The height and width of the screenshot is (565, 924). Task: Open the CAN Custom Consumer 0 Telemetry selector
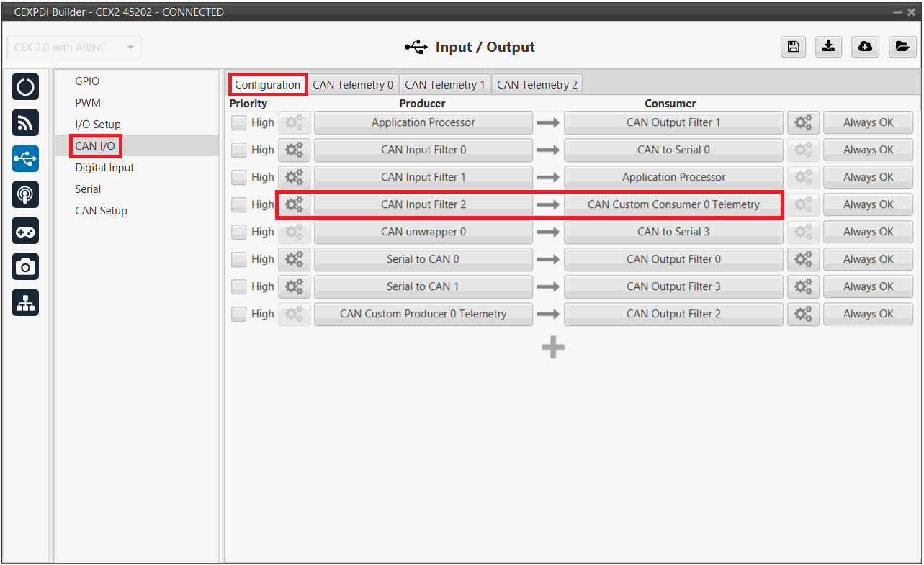point(673,204)
